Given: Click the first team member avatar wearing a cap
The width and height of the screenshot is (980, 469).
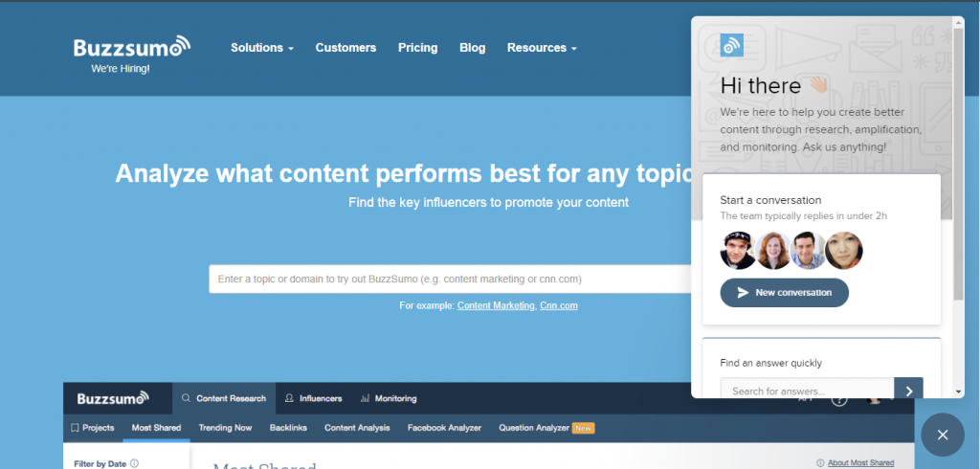Looking at the screenshot, I should [738, 251].
